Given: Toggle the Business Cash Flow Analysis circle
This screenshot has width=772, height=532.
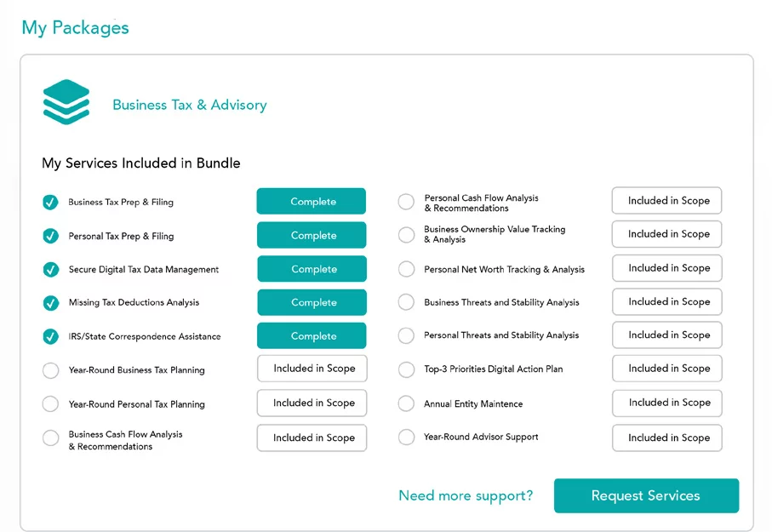Looking at the screenshot, I should (x=51, y=438).
